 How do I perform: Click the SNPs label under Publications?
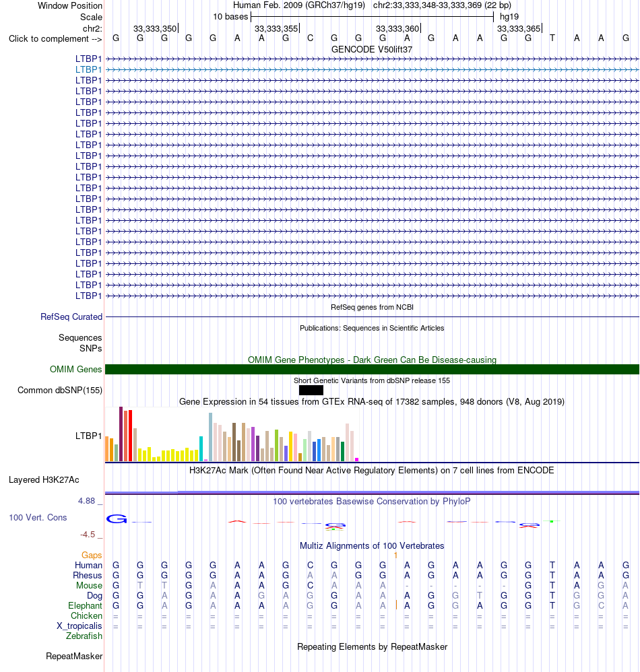[90, 348]
